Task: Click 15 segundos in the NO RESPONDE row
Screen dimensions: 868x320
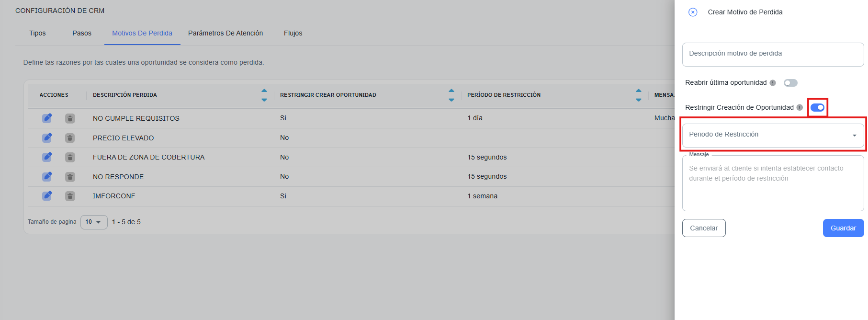Action: [487, 176]
